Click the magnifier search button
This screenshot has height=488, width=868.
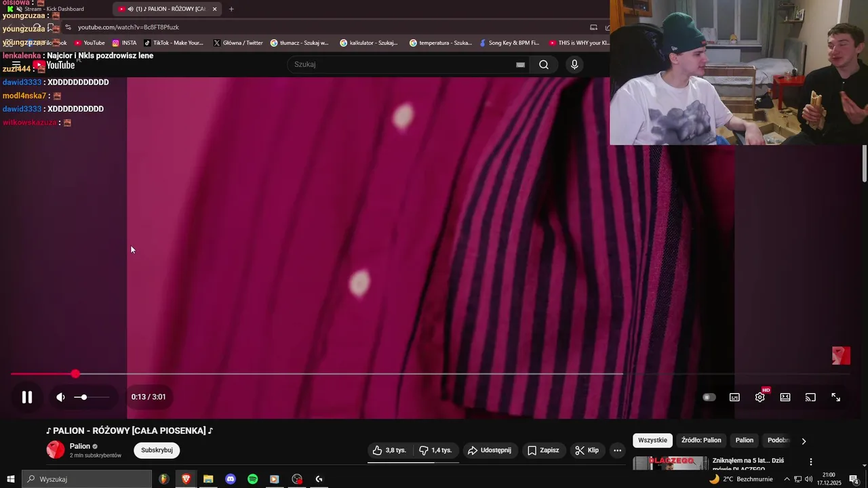(x=544, y=64)
